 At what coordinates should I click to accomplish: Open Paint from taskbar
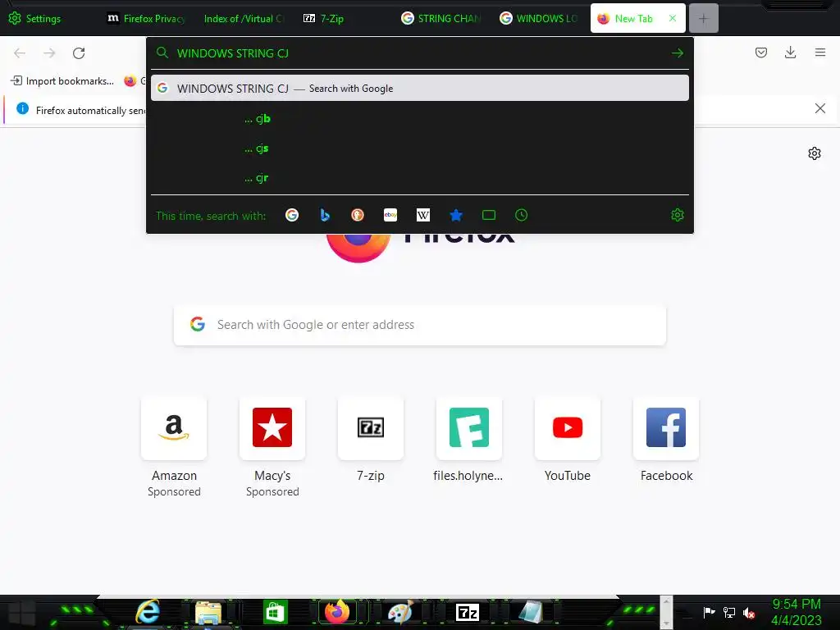(x=400, y=612)
